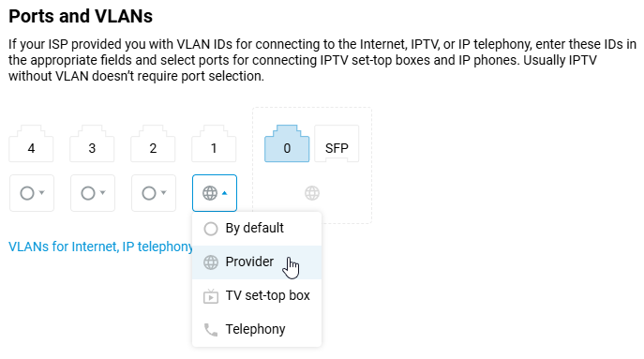Click the phone icon beside Telephony
Viewport: 644px width, 359px height.
pos(211,329)
